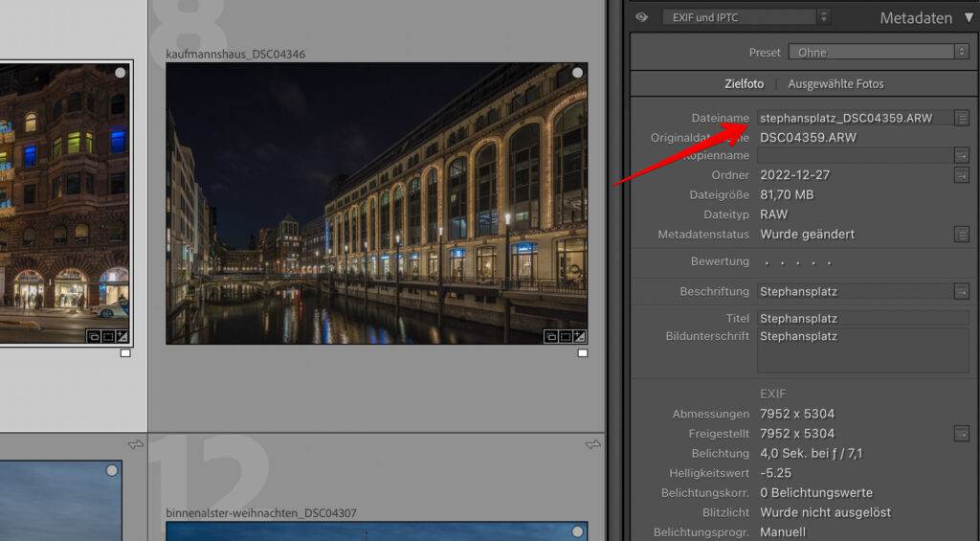The image size is (980, 541).
Task: Set the first star in Bewertung row
Action: (767, 262)
